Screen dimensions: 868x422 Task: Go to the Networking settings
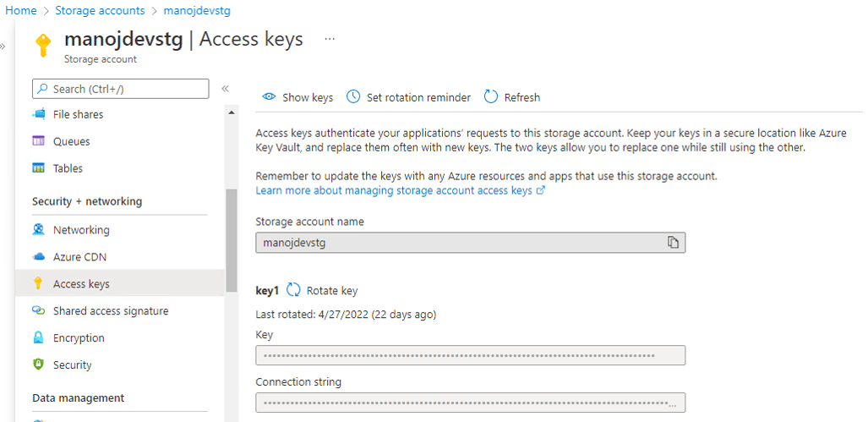click(x=81, y=230)
